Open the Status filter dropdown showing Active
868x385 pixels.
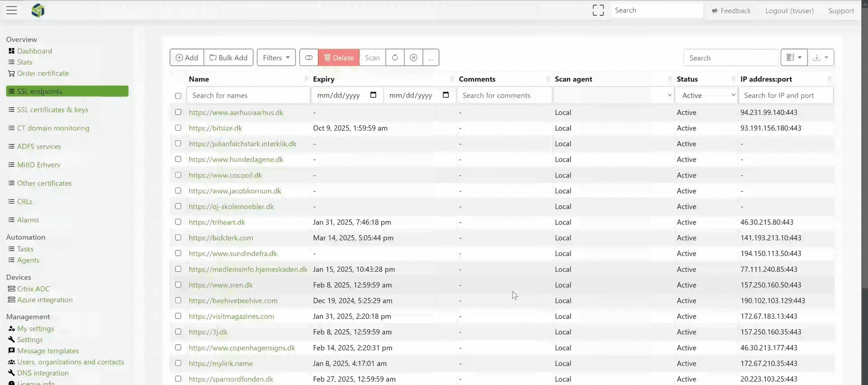click(707, 95)
